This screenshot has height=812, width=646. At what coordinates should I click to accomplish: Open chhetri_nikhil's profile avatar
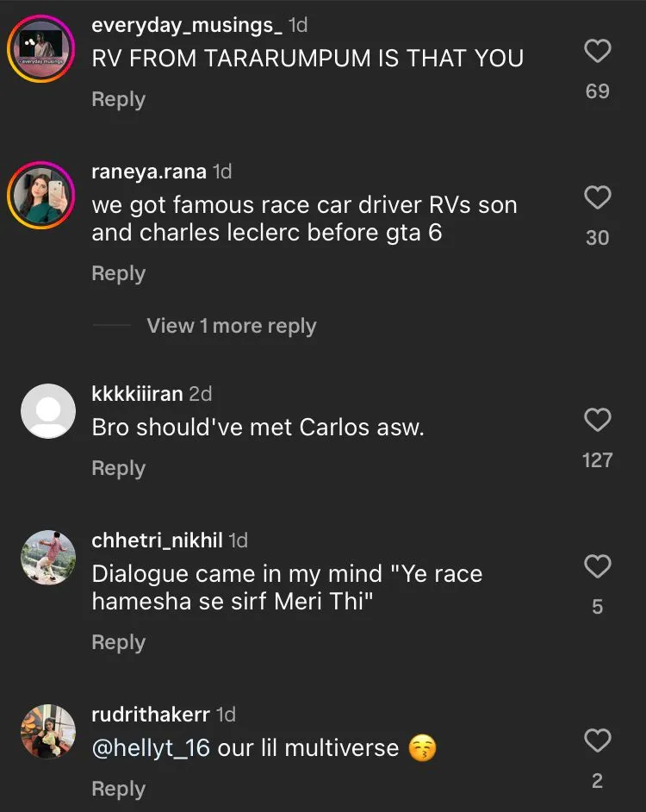click(x=47, y=557)
